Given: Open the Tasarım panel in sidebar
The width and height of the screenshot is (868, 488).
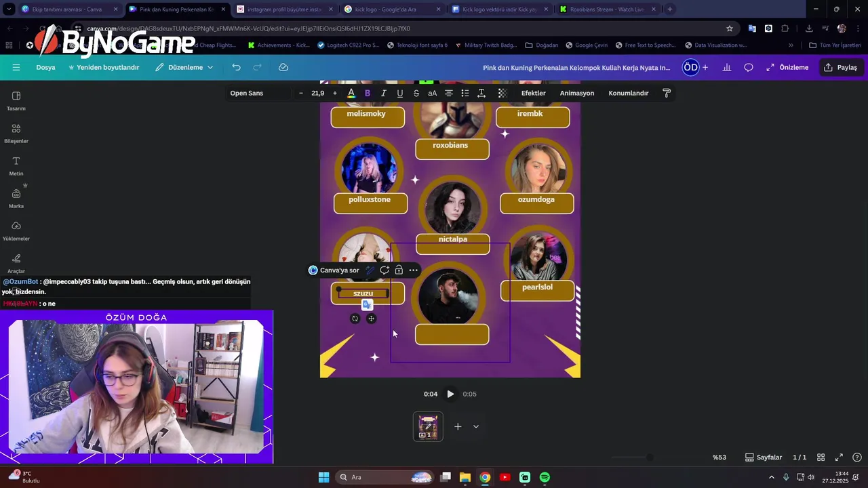Looking at the screenshot, I should point(16,100).
